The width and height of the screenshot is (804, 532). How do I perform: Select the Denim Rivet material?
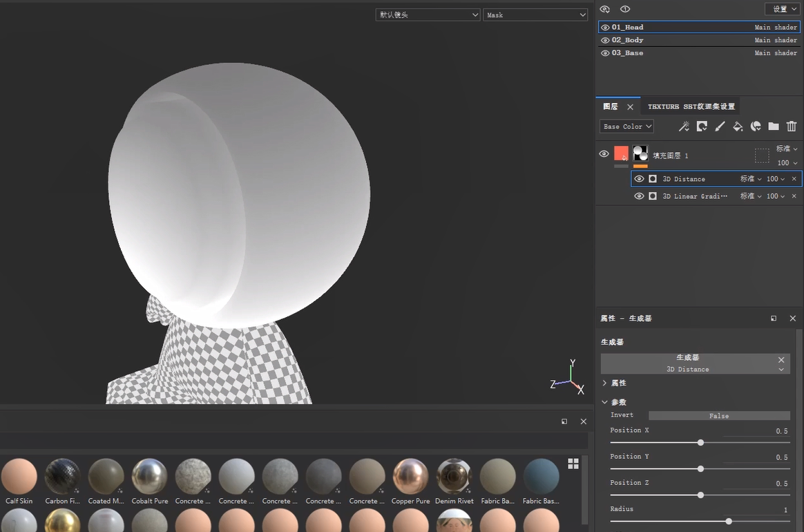(454, 482)
